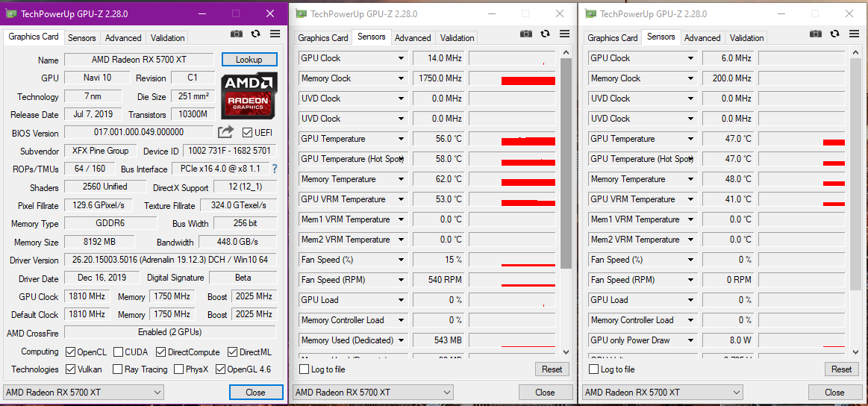Viewport: 868px width, 406px height.
Task: Switch to Sensors tab in left window
Action: [82, 37]
